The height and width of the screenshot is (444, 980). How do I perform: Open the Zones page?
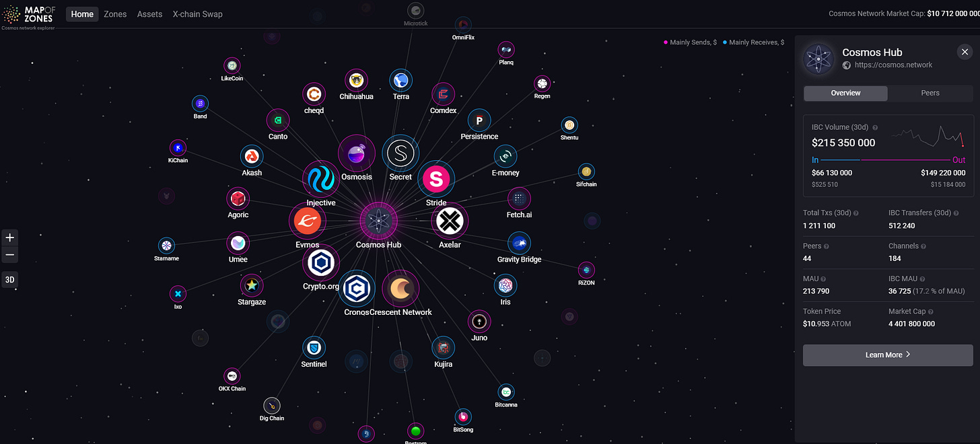pyautogui.click(x=115, y=14)
